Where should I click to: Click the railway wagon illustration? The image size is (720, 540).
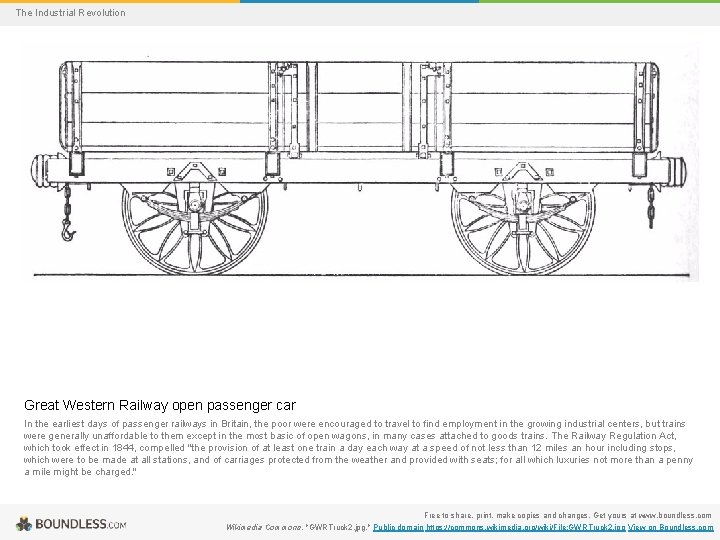(362, 162)
